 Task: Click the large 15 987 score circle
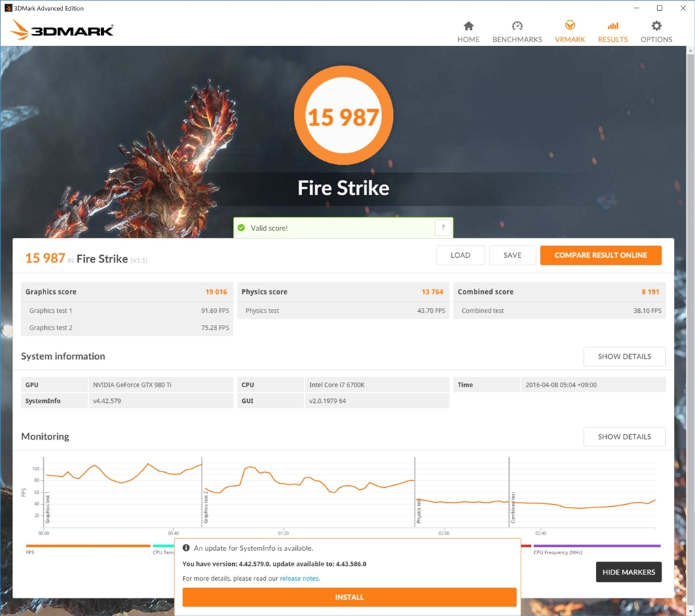(343, 115)
